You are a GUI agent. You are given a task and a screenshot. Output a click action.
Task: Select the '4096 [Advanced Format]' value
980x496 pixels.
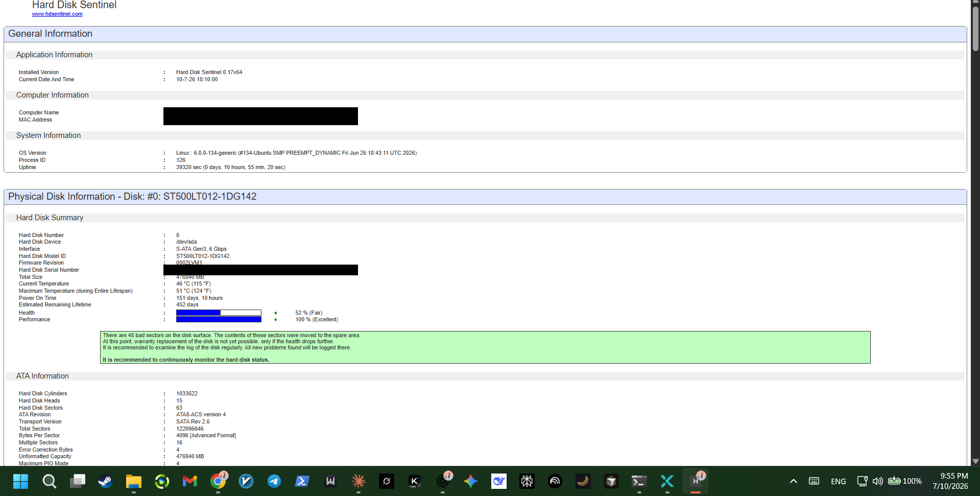click(206, 436)
